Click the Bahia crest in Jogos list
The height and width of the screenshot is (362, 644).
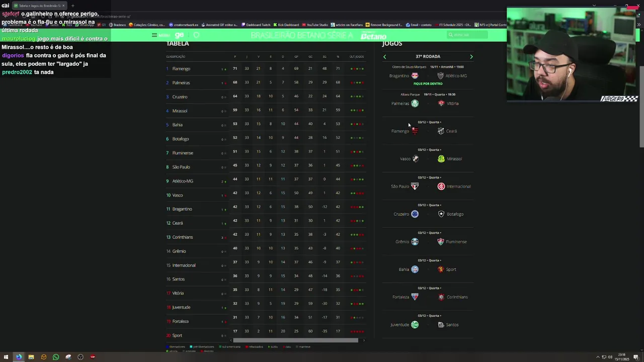pos(415,269)
